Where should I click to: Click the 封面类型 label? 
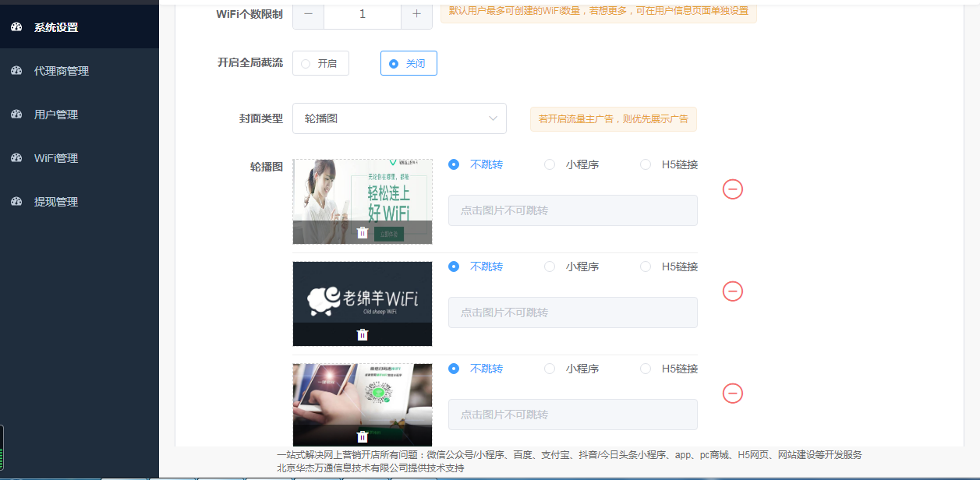coord(261,118)
